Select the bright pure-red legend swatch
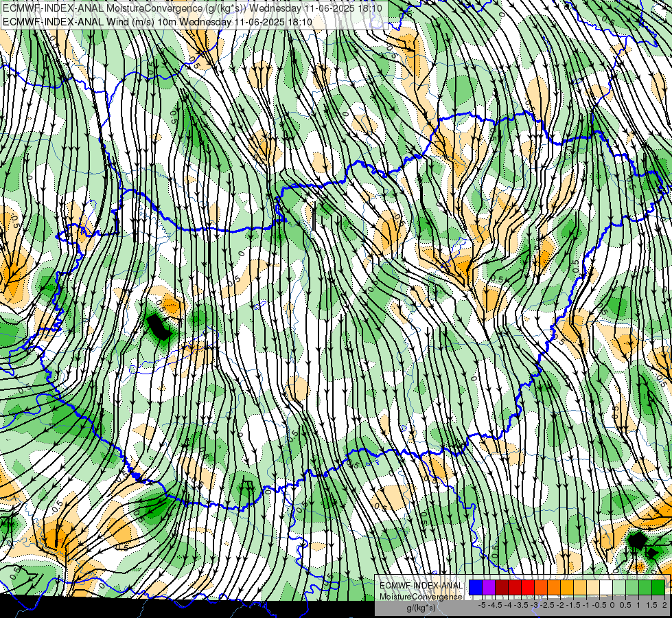This screenshot has width=672, height=618. pyautogui.click(x=528, y=587)
